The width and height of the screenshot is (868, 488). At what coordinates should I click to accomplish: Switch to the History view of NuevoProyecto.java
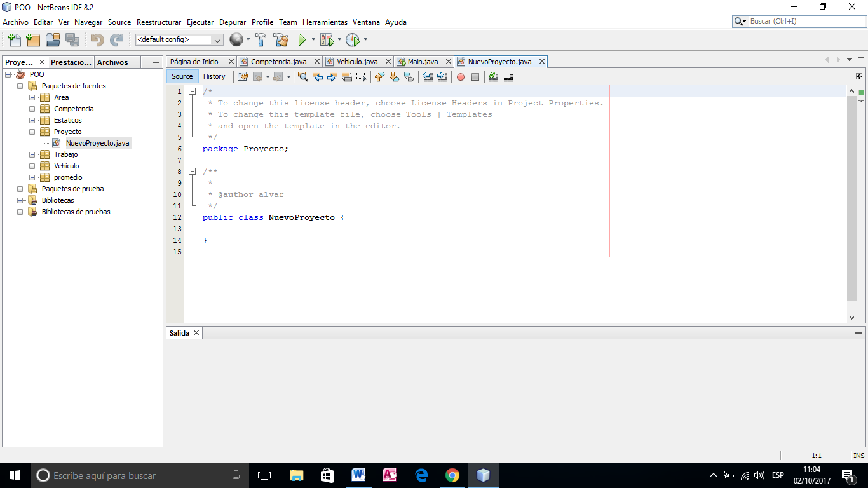click(215, 76)
